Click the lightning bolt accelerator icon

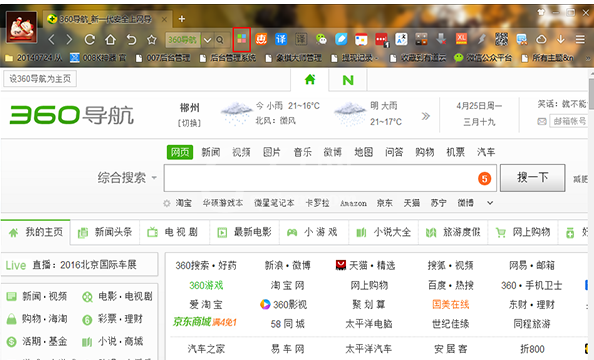481,39
